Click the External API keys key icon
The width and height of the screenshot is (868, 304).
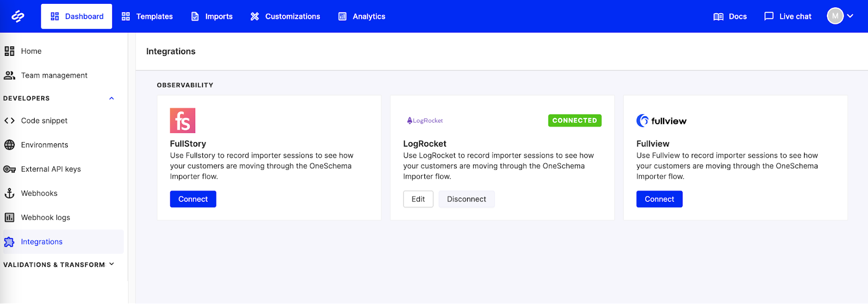9,169
